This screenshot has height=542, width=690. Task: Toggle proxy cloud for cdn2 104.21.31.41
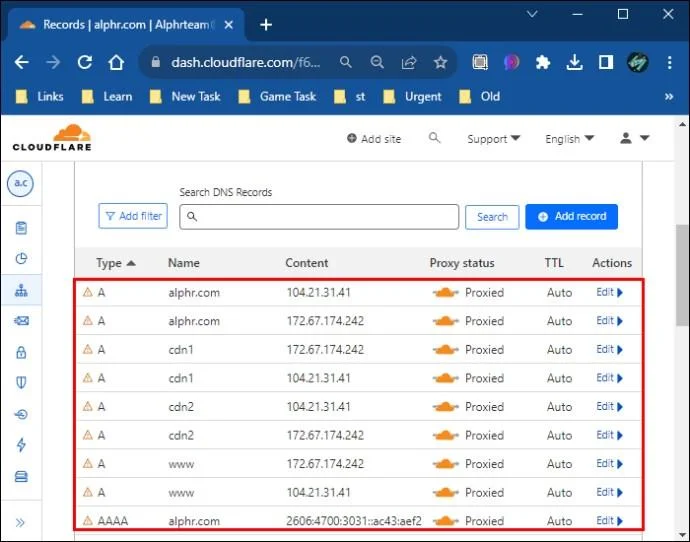[x=445, y=407]
